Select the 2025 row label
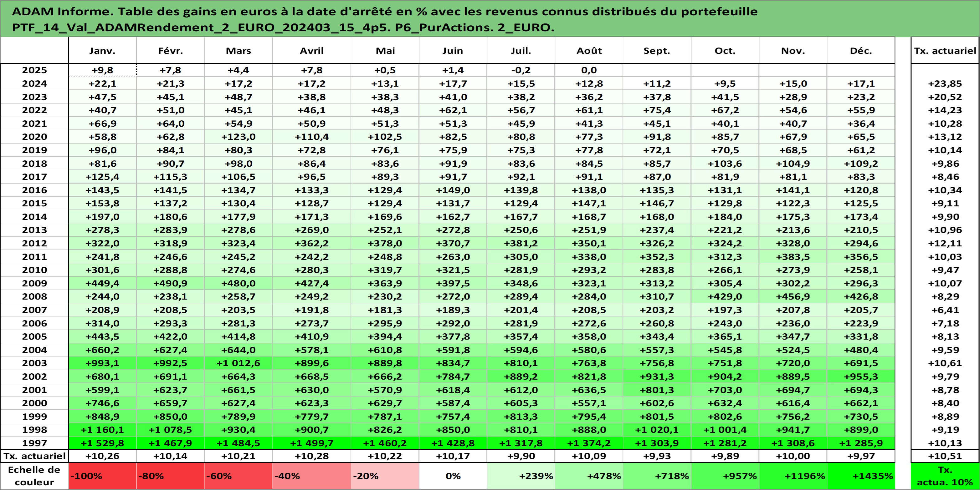The height and width of the screenshot is (490, 980). pos(34,70)
